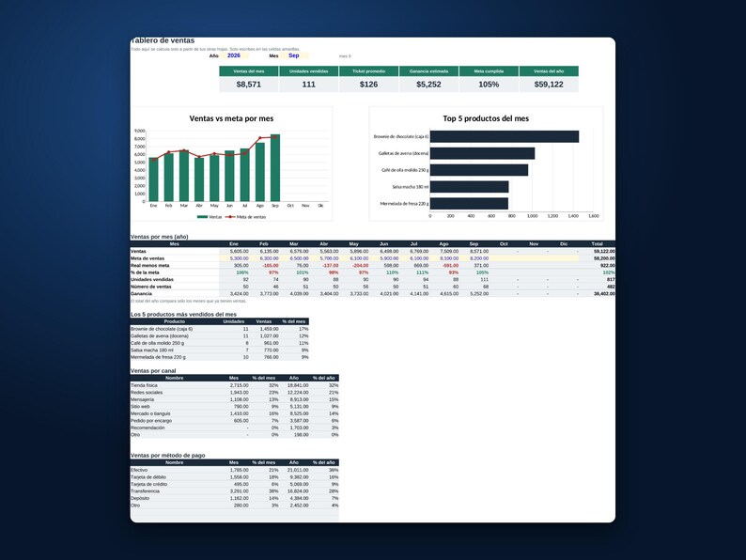This screenshot has height=560, width=746.
Task: Select the yellow Año cell showing 2026
Action: [x=234, y=55]
